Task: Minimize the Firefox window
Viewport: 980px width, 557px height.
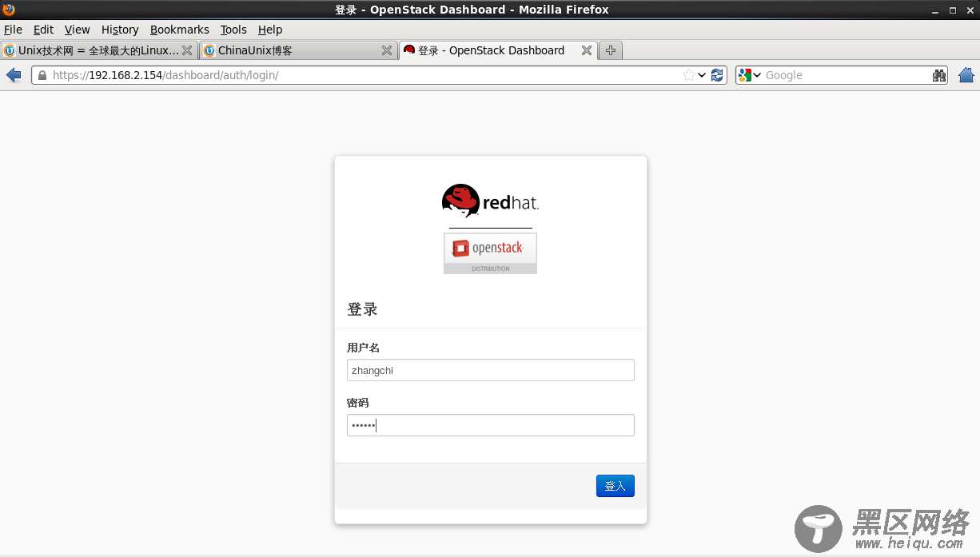Action: click(935, 10)
